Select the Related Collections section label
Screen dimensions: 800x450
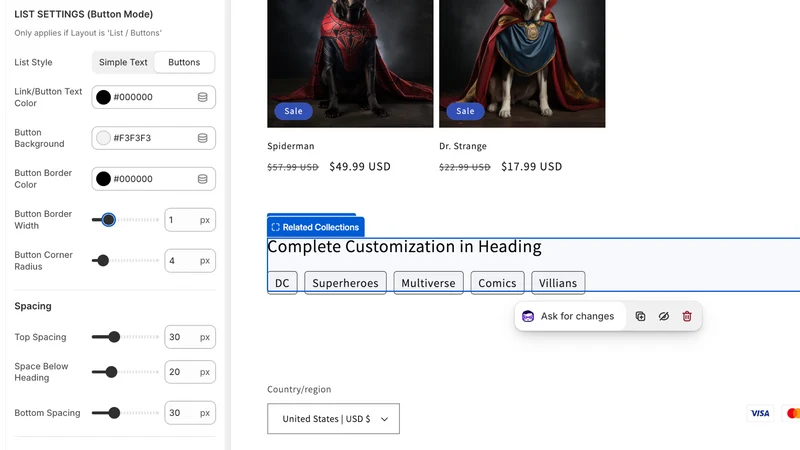pos(316,227)
